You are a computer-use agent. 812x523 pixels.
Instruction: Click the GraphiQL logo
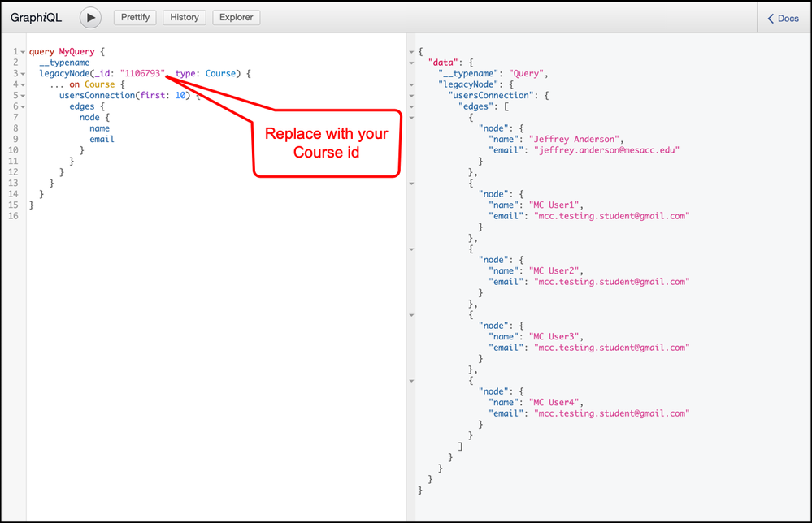click(x=35, y=17)
